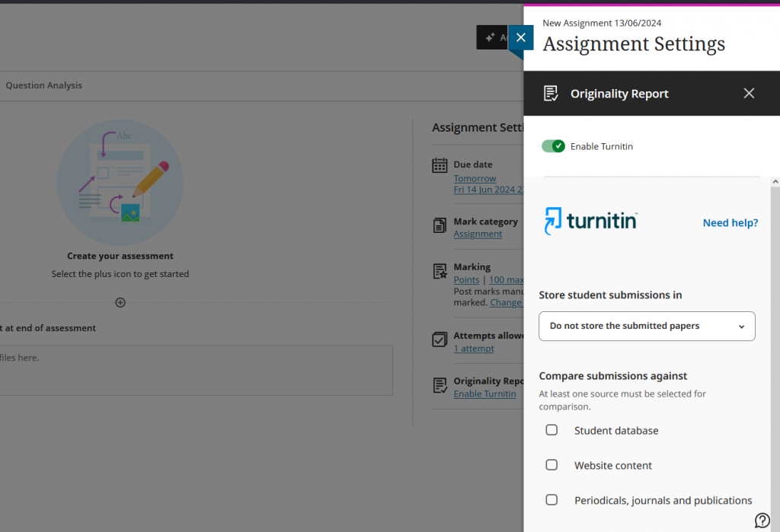The image size is (780, 532).
Task: Click the calendar icon beside Due date
Action: (439, 165)
